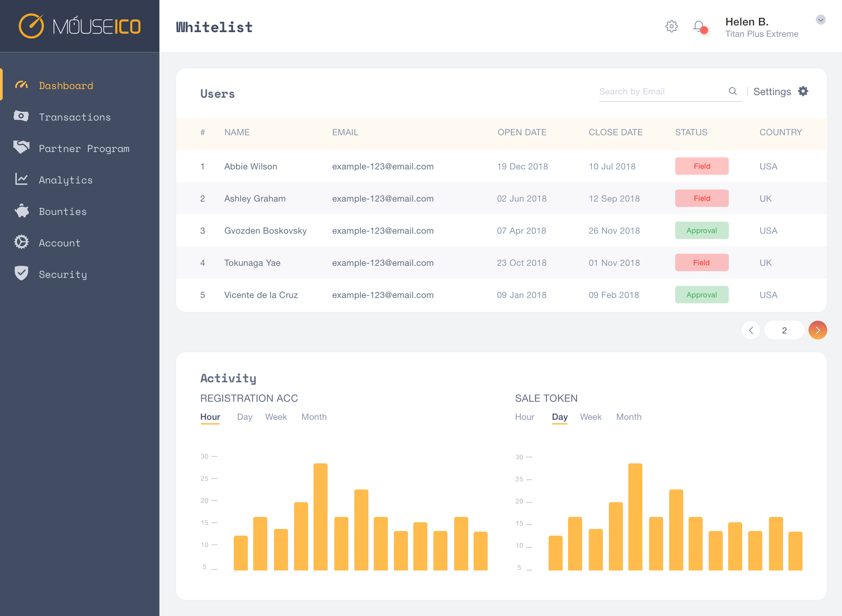Go to the previous users page
The height and width of the screenshot is (616, 842).
pos(751,330)
